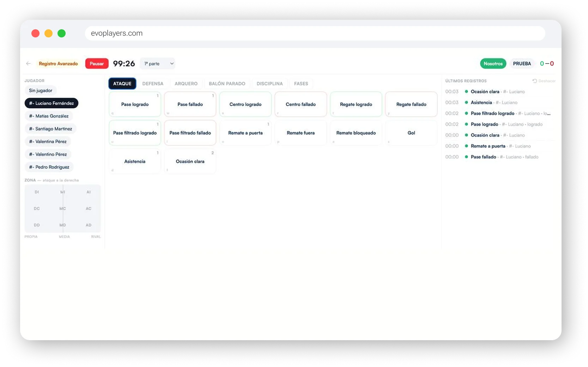Switch to the ATAQUE tab

point(122,84)
